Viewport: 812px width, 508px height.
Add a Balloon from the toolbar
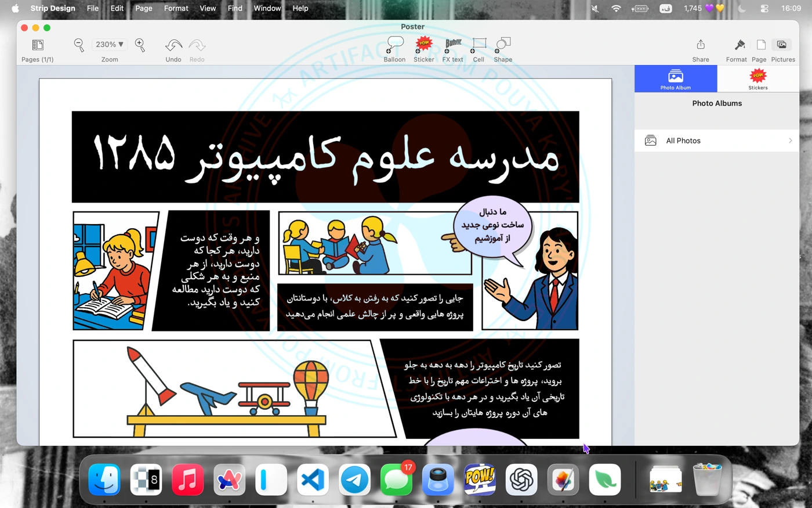coord(394,45)
